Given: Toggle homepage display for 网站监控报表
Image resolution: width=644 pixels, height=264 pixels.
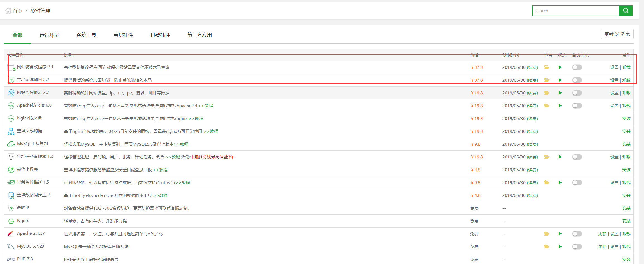Looking at the screenshot, I should [577, 93].
